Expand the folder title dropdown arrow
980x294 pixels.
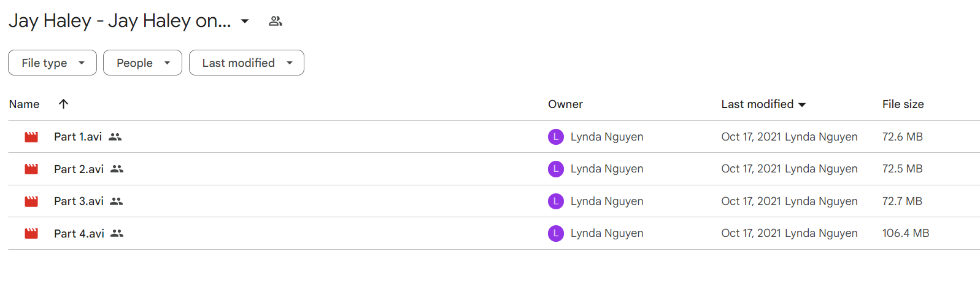(x=245, y=21)
